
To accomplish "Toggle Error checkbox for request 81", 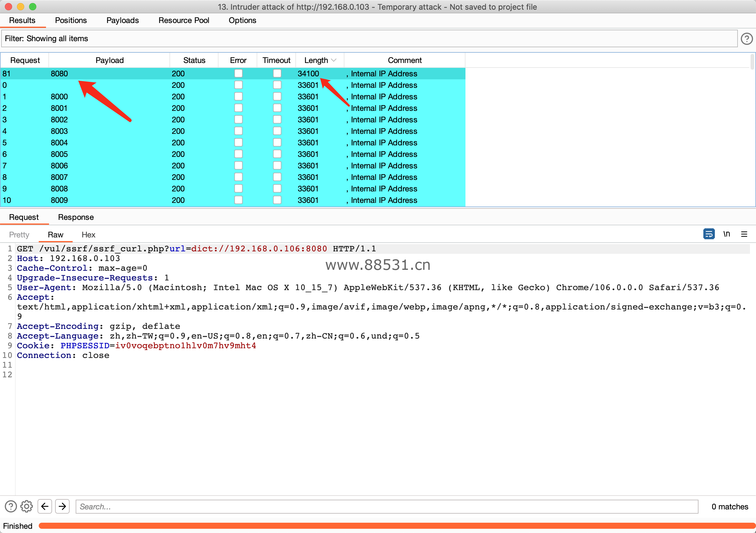I will (238, 74).
